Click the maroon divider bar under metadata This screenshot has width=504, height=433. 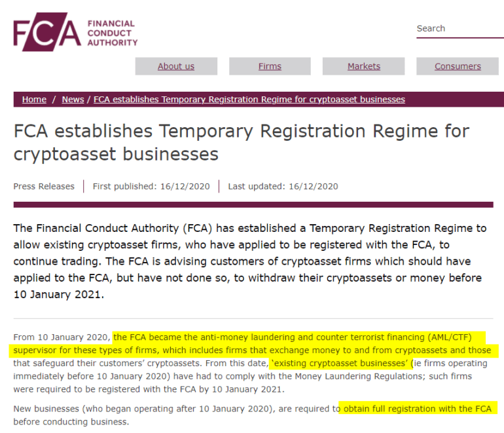253,204
